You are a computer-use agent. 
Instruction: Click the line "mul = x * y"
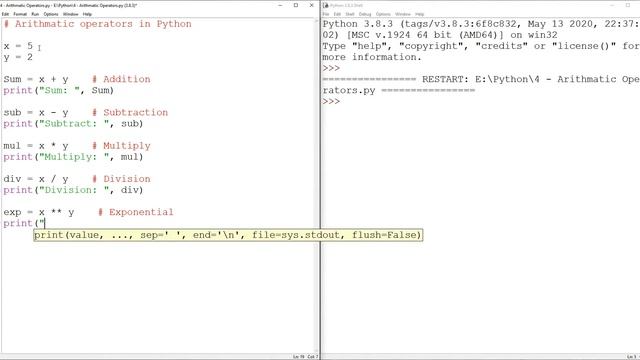[36, 146]
